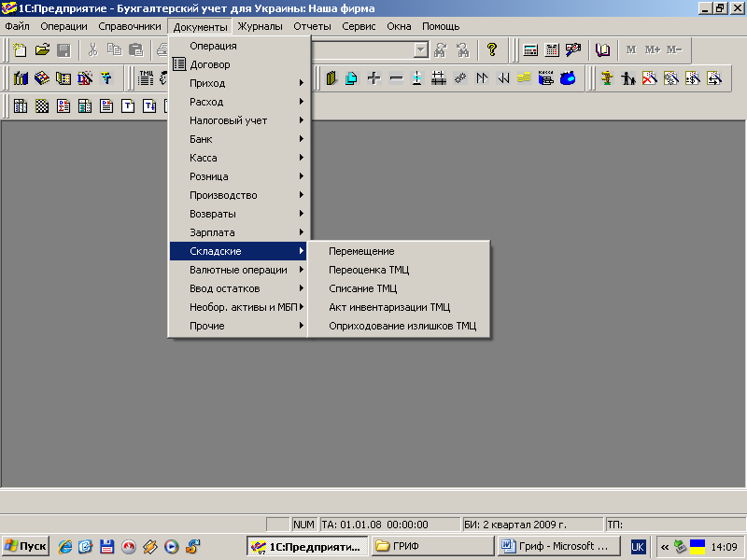Select Договор menu entry
The height and width of the screenshot is (560, 747).
[240, 64]
